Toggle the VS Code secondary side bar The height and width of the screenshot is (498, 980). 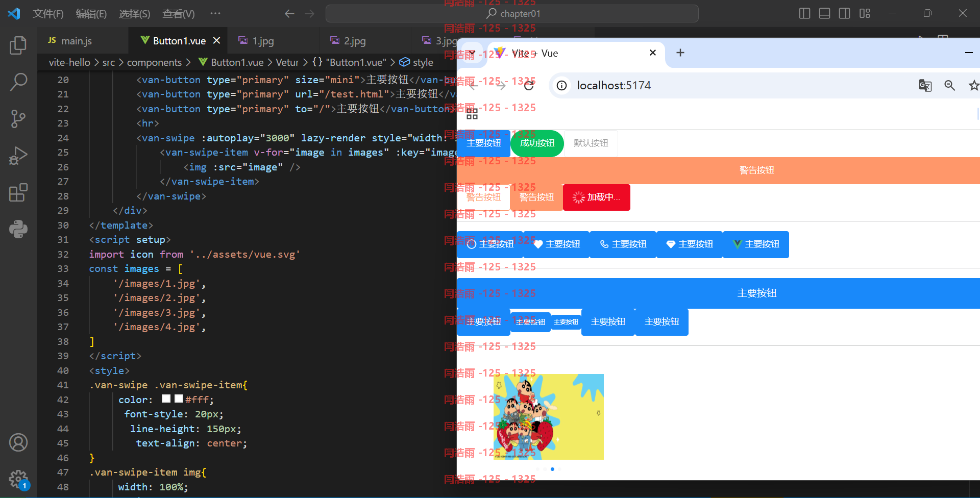(x=845, y=13)
